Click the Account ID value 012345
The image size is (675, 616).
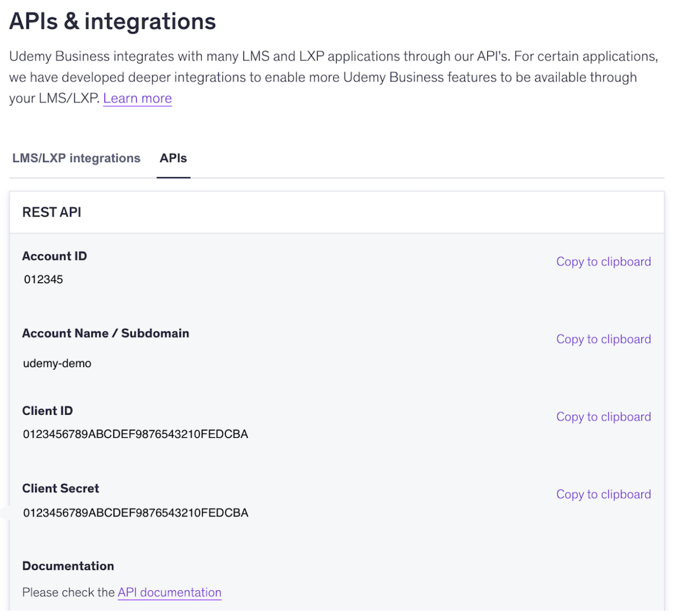coord(43,280)
